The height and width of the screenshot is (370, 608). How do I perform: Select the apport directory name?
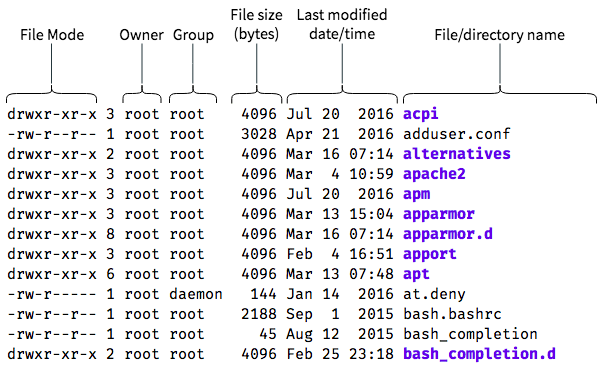click(x=430, y=254)
